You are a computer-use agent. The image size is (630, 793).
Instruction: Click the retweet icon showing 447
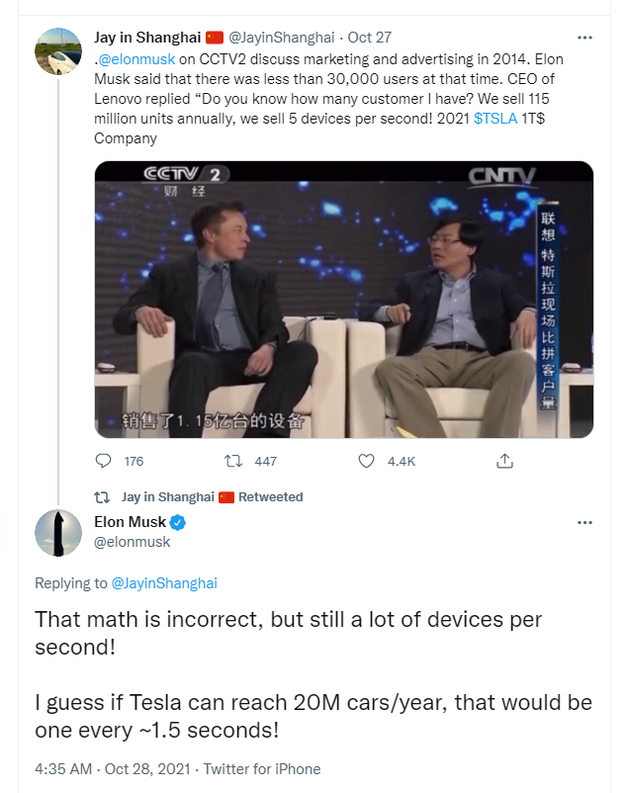tap(233, 461)
